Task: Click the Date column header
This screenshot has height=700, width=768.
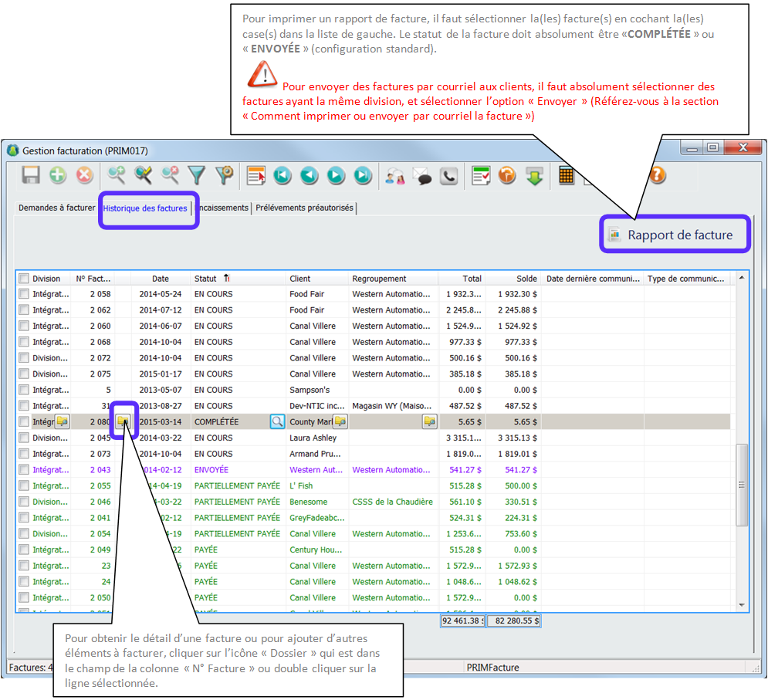Action: coord(161,279)
